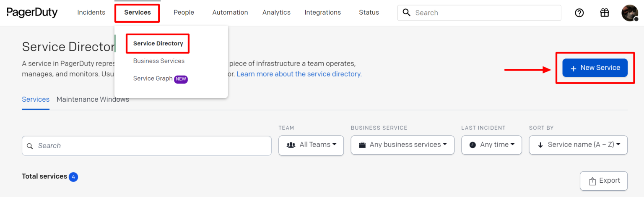Choose Business Services menu entry

click(158, 61)
